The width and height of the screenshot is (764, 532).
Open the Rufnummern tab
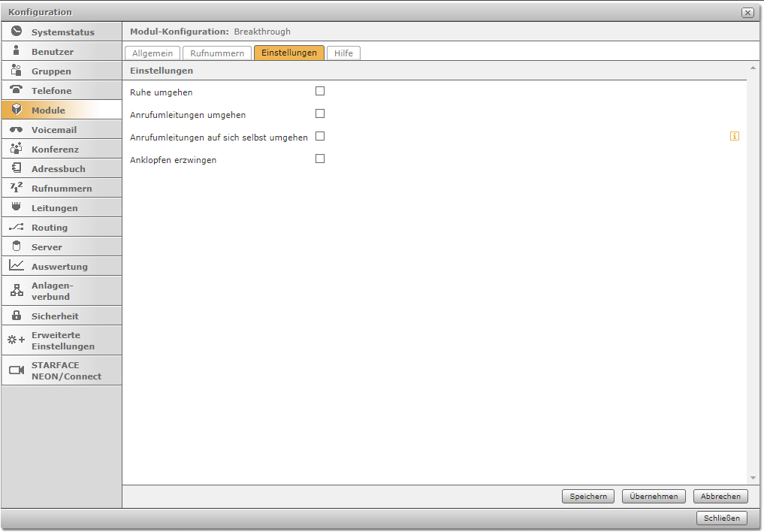[x=217, y=53]
